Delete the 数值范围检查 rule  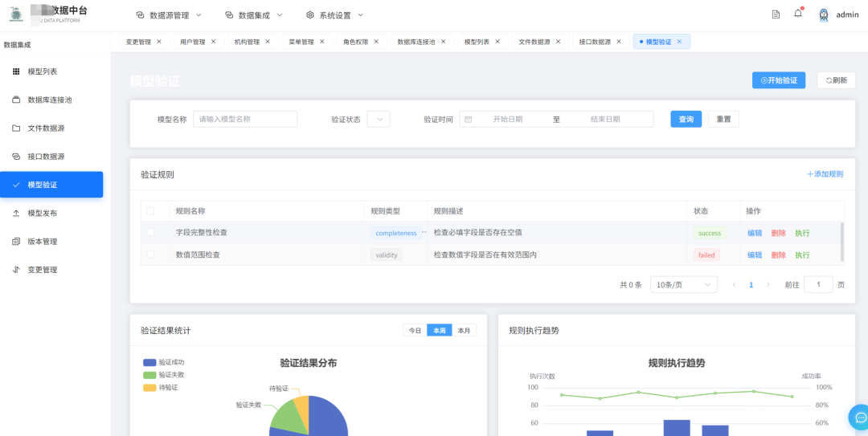pyautogui.click(x=778, y=255)
